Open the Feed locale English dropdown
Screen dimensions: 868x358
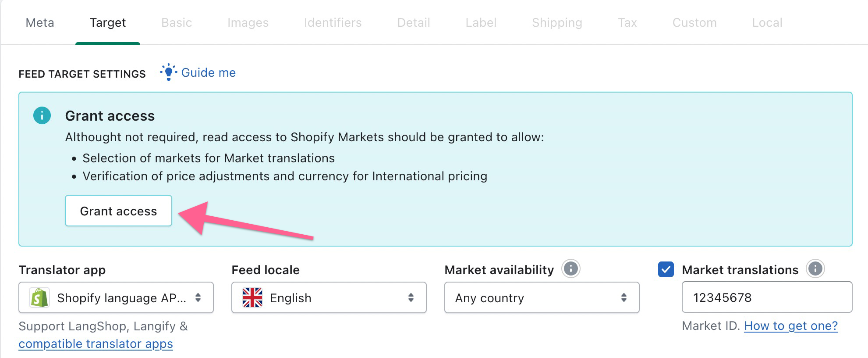pyautogui.click(x=329, y=297)
